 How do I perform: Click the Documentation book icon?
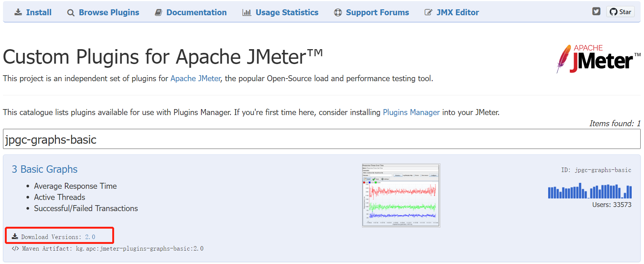point(158,13)
